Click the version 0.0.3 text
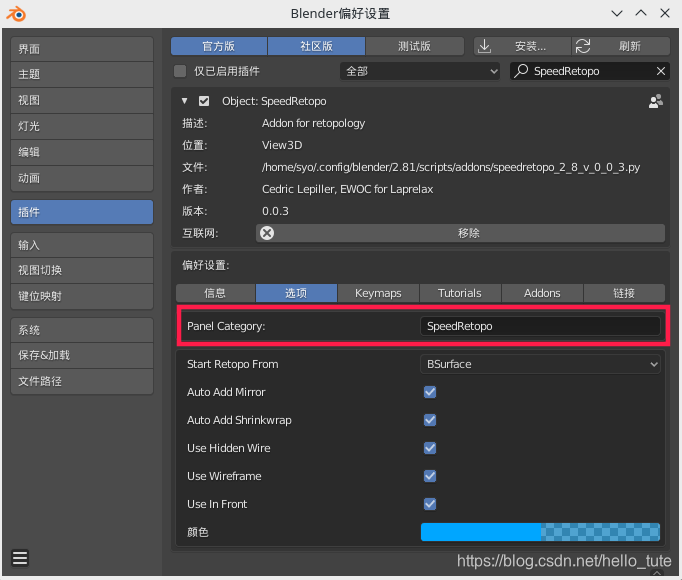 (275, 211)
